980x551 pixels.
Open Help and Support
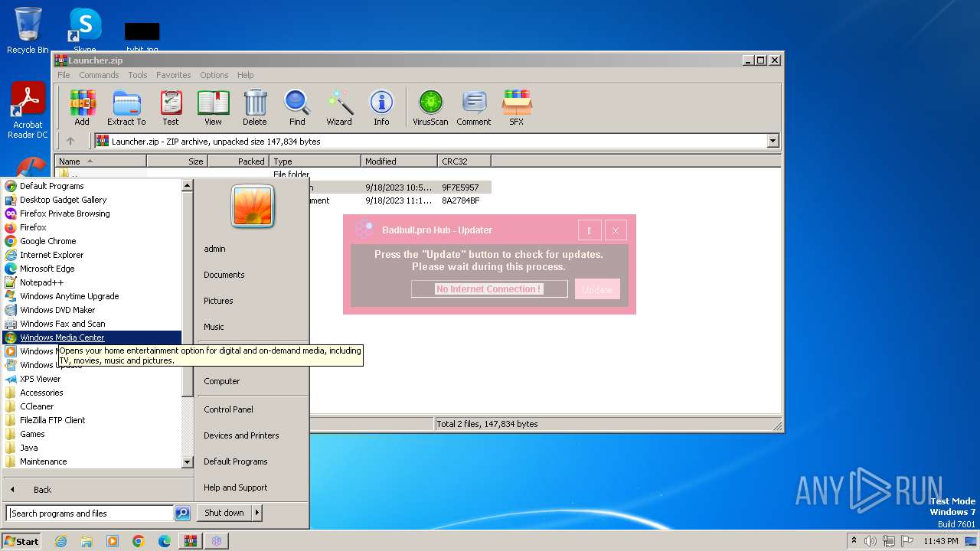[x=235, y=487]
